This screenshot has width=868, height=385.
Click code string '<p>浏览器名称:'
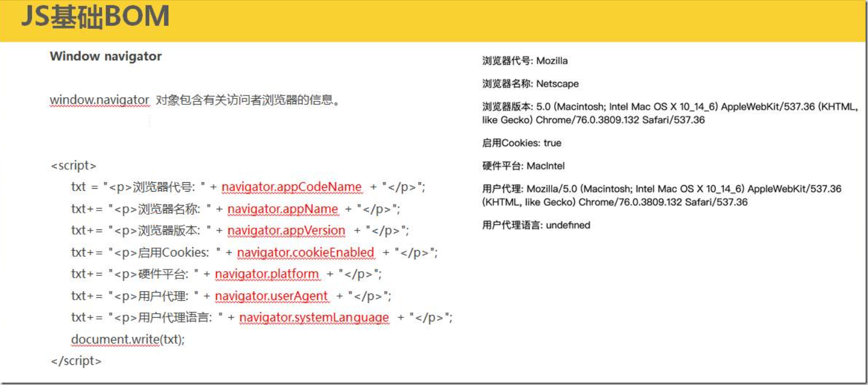159,209
